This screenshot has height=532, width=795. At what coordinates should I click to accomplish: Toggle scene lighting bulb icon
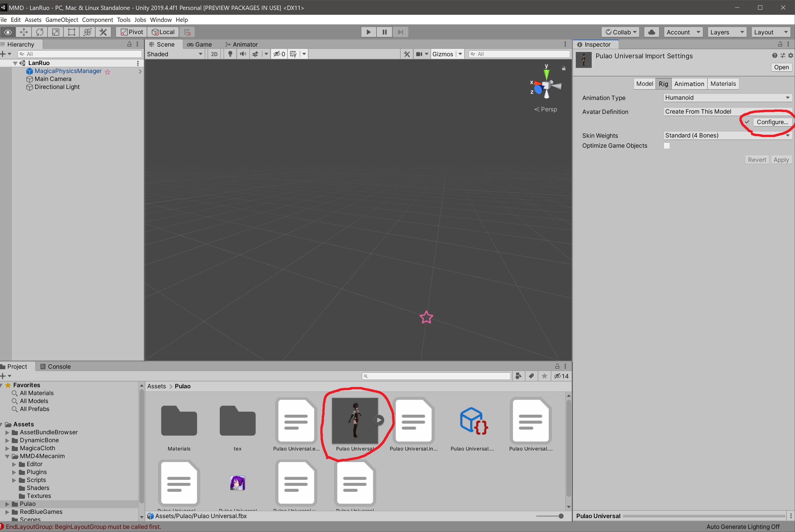(230, 54)
